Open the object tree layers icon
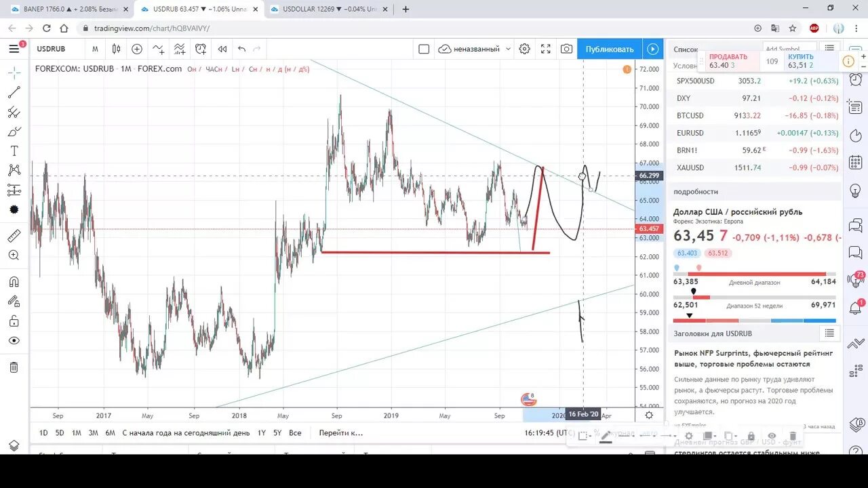Image resolution: width=868 pixels, height=488 pixels. coord(14,445)
